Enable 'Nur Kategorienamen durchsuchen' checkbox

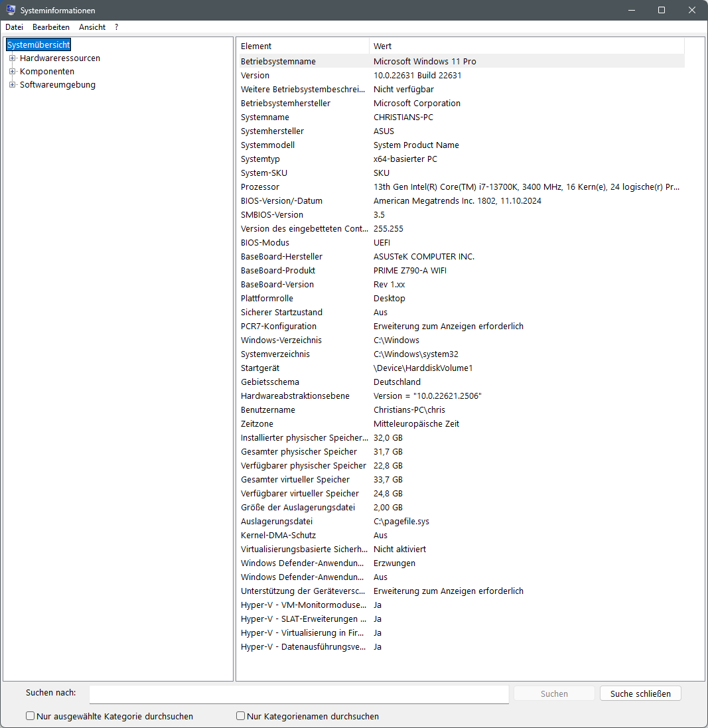(x=240, y=715)
